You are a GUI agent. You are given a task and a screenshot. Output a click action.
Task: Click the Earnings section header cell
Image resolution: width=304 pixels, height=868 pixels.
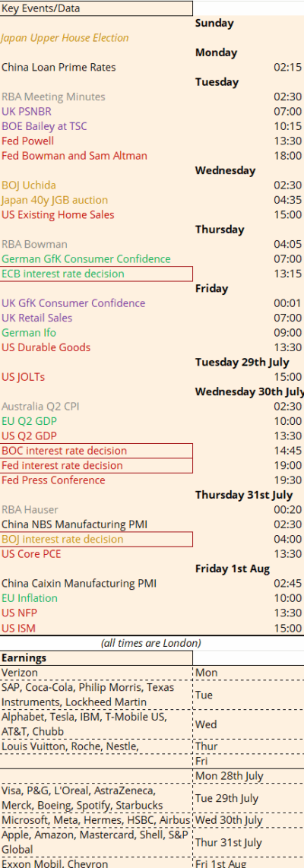(x=97, y=658)
